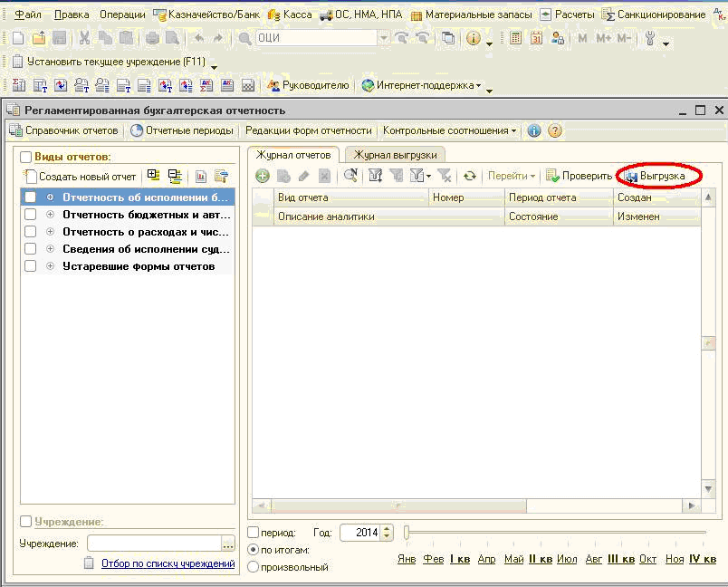Image resolution: width=728 pixels, height=587 pixels.
Task: Click expand all tree icon beside Создать новый отчет
Action: [153, 176]
